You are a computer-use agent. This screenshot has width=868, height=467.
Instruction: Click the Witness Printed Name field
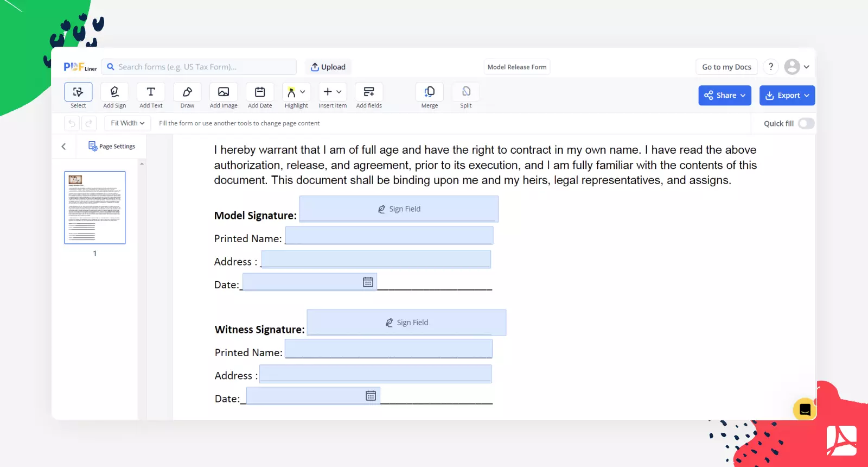388,349
